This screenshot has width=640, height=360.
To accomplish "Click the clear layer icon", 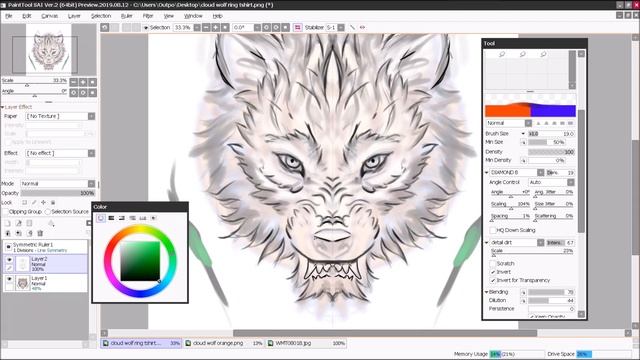I will point(29,233).
